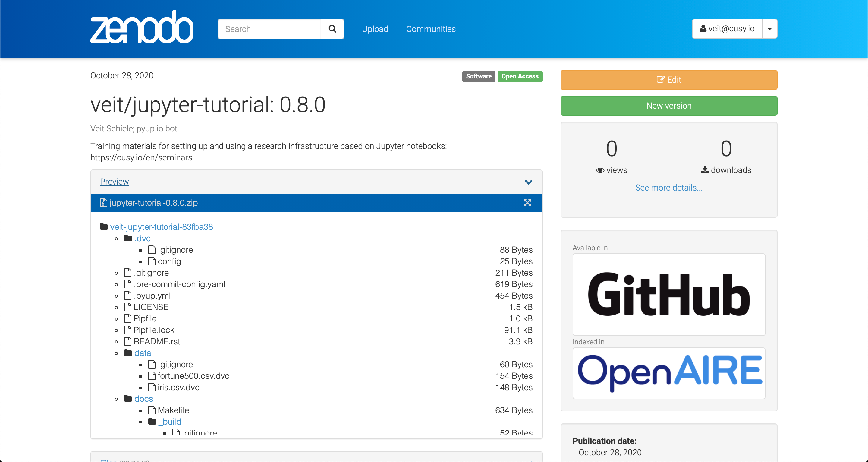Open the Communities page

pyautogui.click(x=431, y=29)
